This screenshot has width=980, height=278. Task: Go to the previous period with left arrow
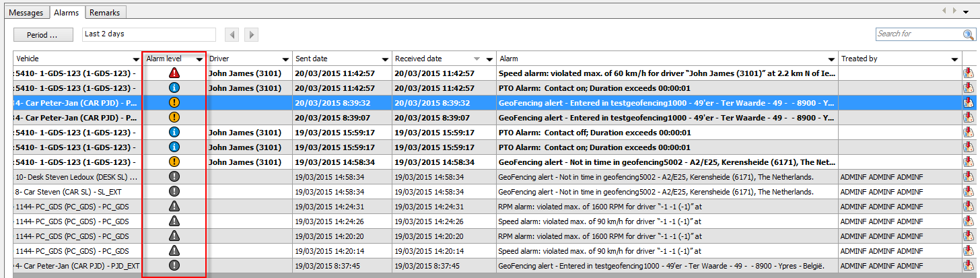click(232, 34)
